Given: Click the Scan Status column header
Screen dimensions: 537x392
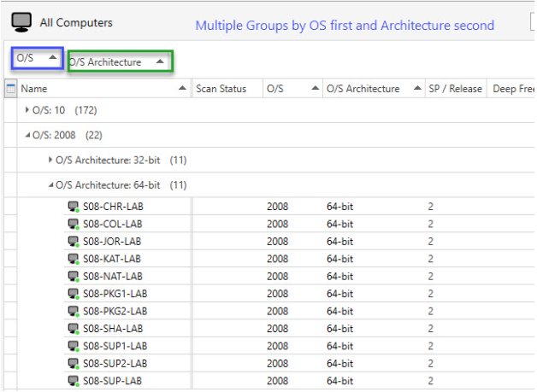Looking at the screenshot, I should tap(227, 89).
